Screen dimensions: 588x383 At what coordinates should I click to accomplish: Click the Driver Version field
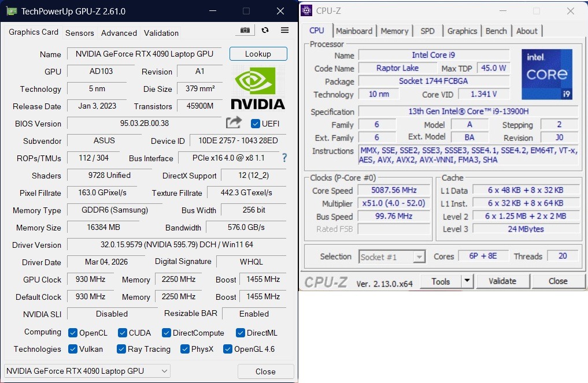pos(176,245)
